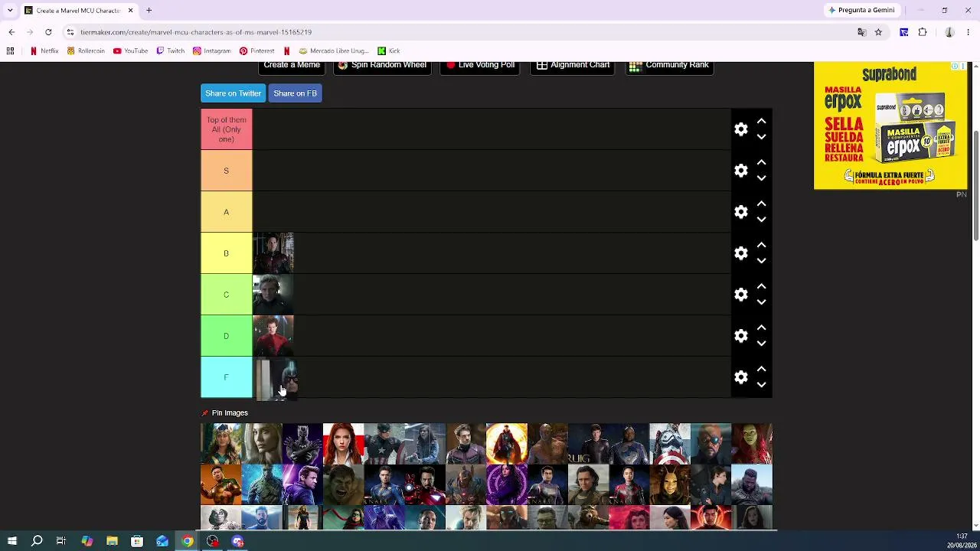Open the Rollercoin bookmark

coord(86,51)
